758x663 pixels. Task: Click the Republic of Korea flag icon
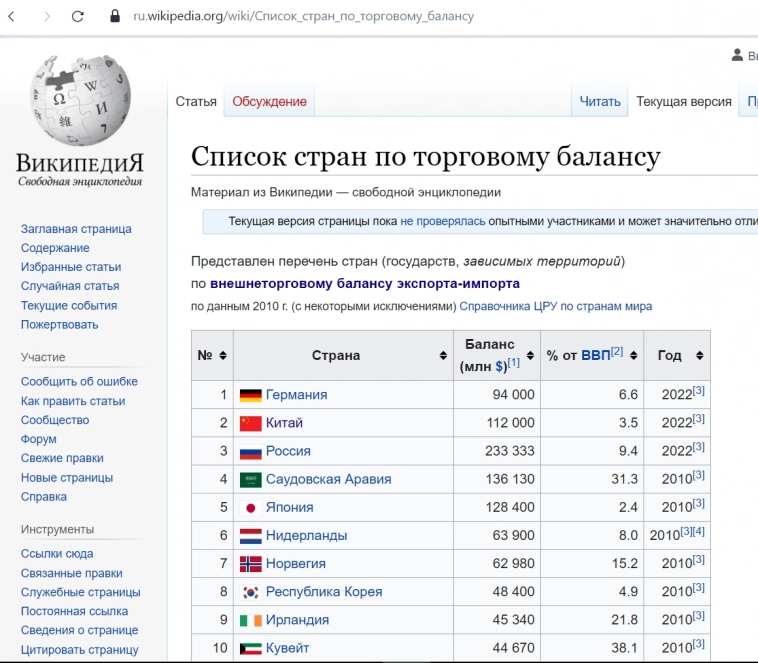point(250,592)
